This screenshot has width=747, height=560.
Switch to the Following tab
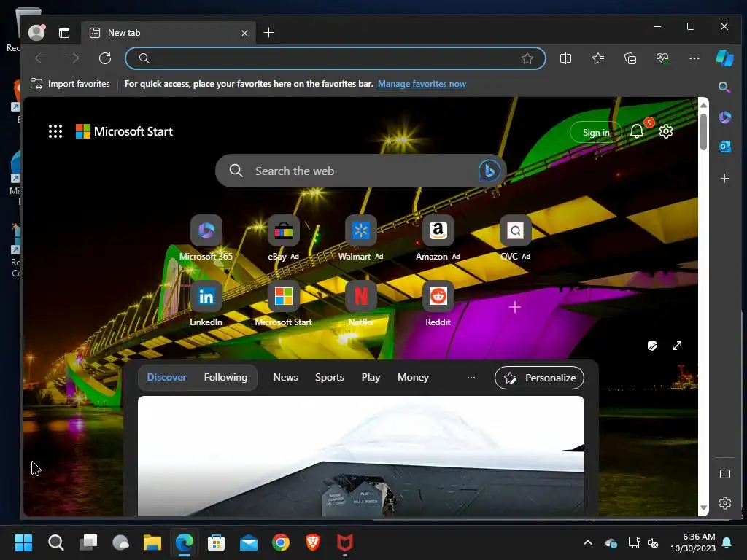coord(226,377)
